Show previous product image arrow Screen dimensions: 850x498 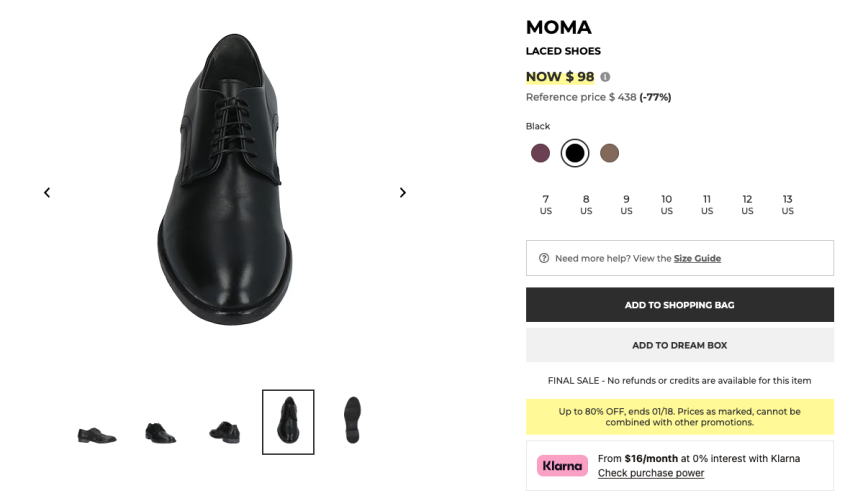47,193
